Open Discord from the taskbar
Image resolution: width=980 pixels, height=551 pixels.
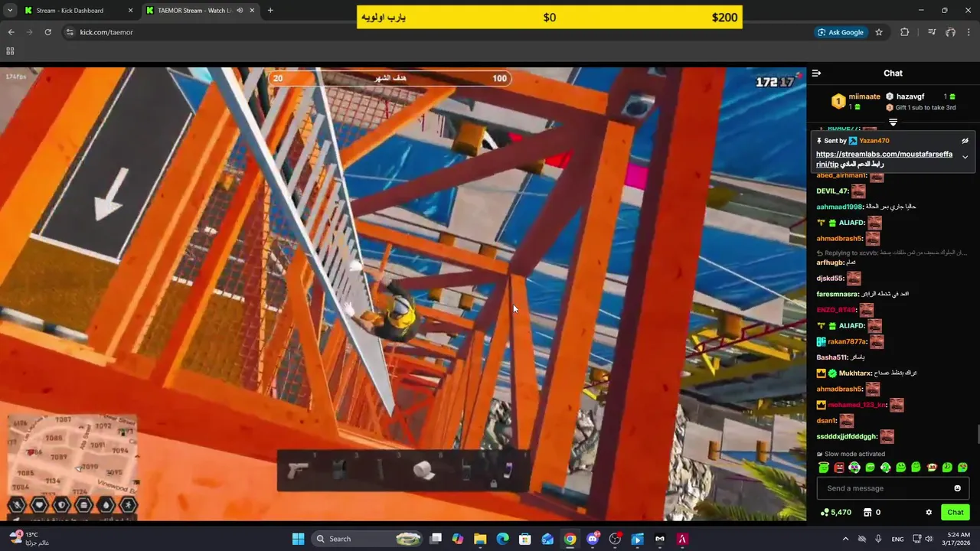(592, 539)
